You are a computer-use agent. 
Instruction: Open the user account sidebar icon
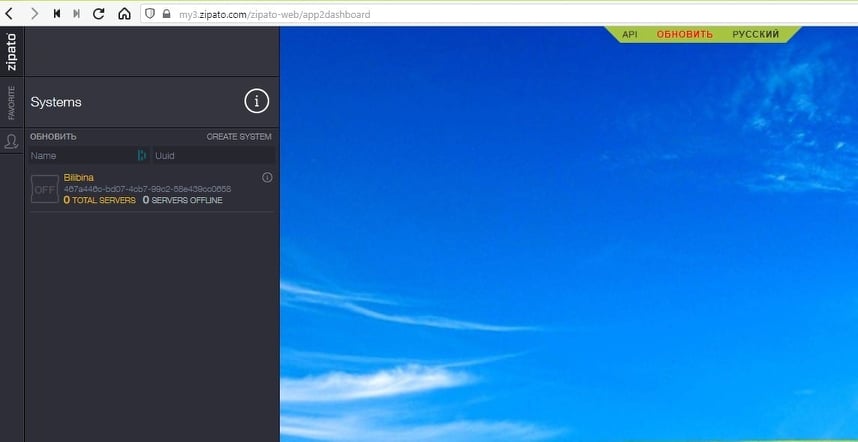click(12, 141)
